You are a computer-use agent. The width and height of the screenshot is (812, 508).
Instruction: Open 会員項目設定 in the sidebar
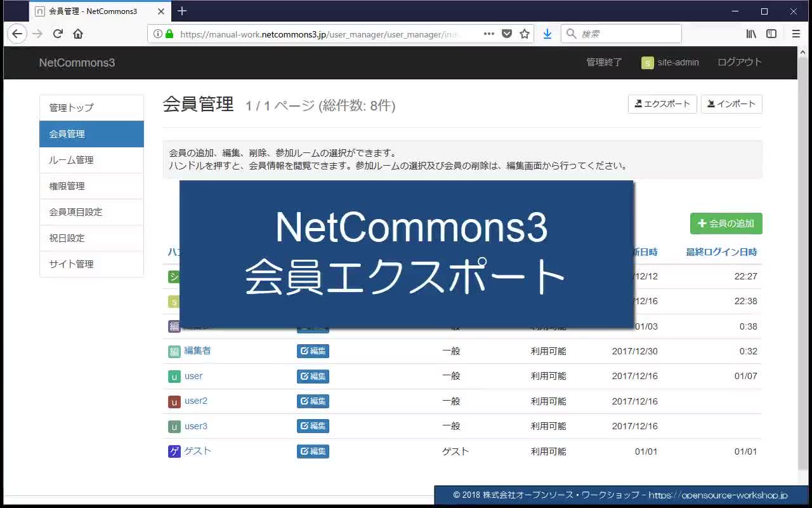point(91,212)
